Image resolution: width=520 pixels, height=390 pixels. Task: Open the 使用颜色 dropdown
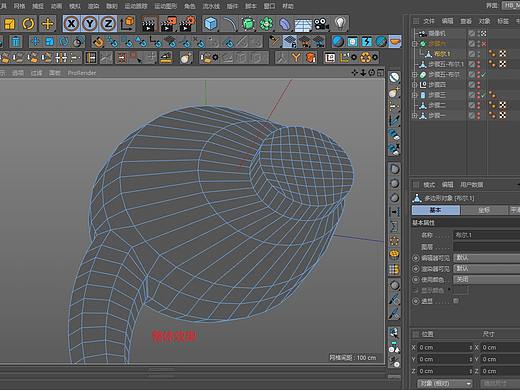(x=486, y=279)
